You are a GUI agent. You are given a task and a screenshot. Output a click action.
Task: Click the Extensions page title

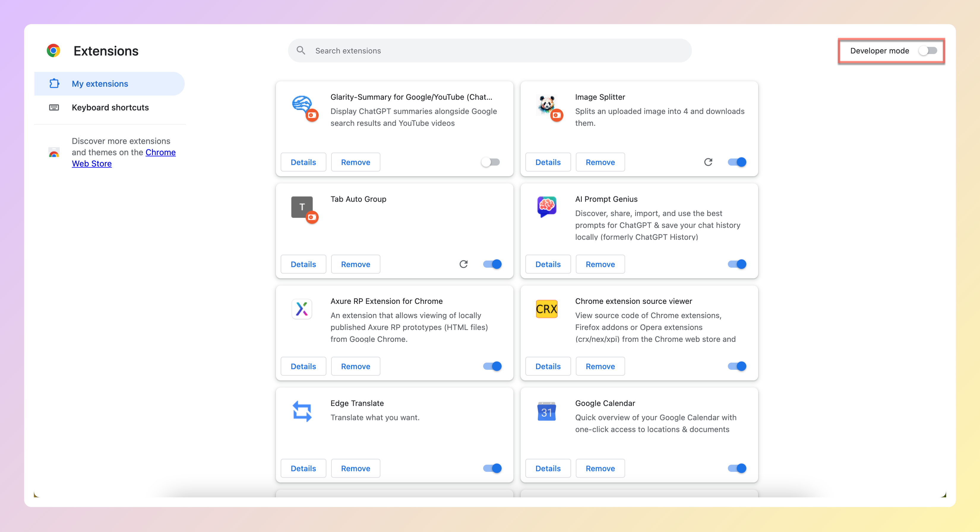(106, 50)
